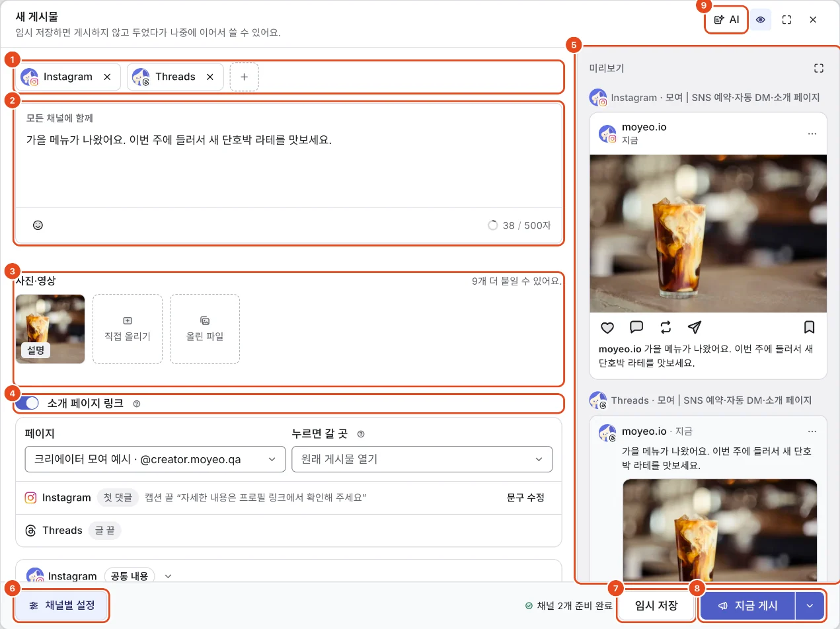Click the uploaded latte photo thumbnail
The width and height of the screenshot is (840, 629).
click(50, 329)
